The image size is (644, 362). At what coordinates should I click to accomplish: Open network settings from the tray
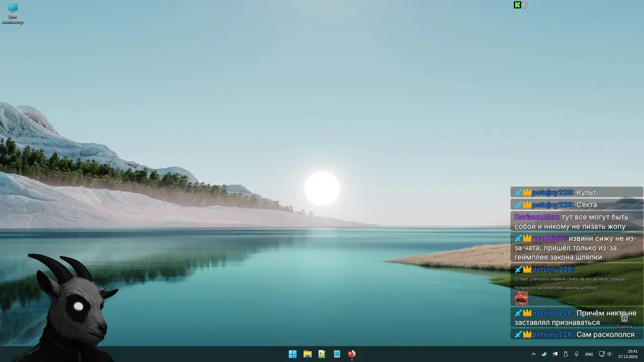click(602, 354)
